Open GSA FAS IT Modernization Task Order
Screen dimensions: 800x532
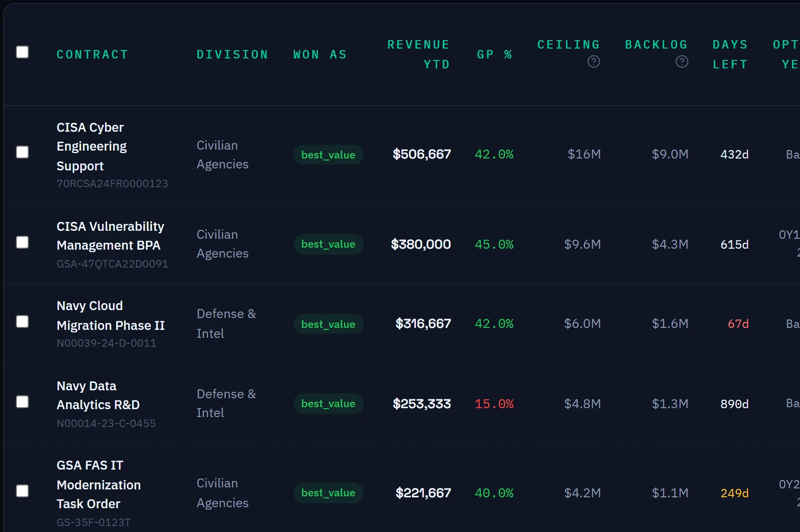click(x=99, y=484)
